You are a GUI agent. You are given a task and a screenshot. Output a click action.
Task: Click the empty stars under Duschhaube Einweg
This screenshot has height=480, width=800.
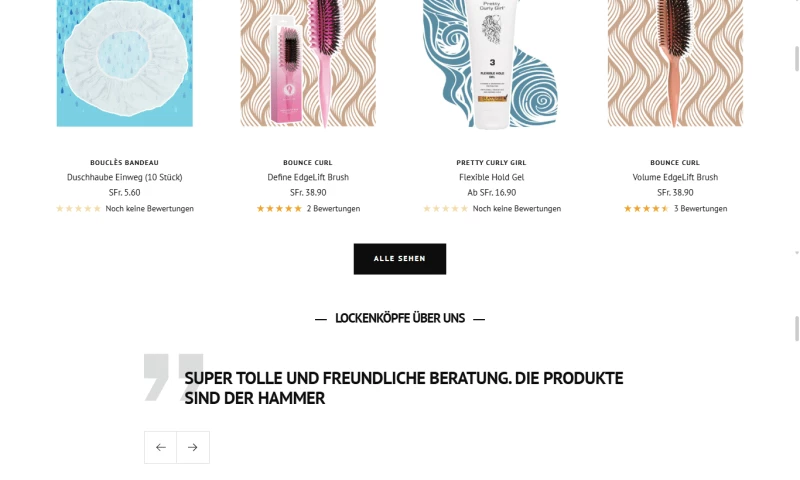point(78,209)
